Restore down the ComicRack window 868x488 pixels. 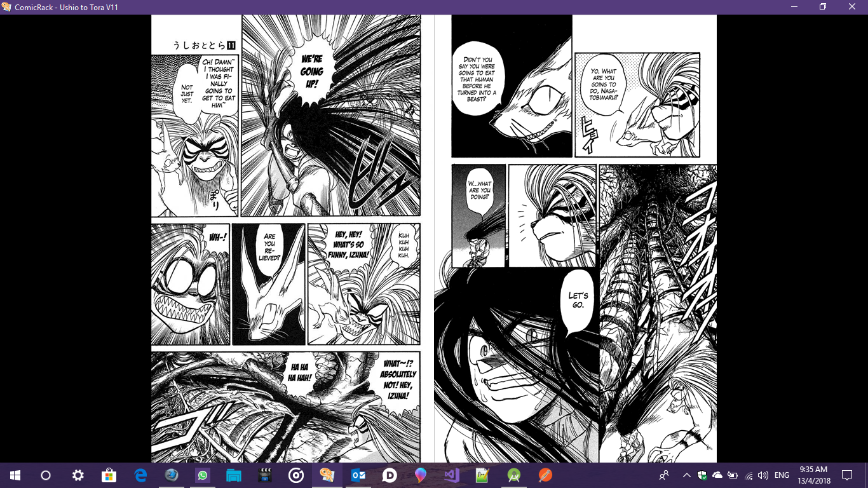(x=823, y=7)
